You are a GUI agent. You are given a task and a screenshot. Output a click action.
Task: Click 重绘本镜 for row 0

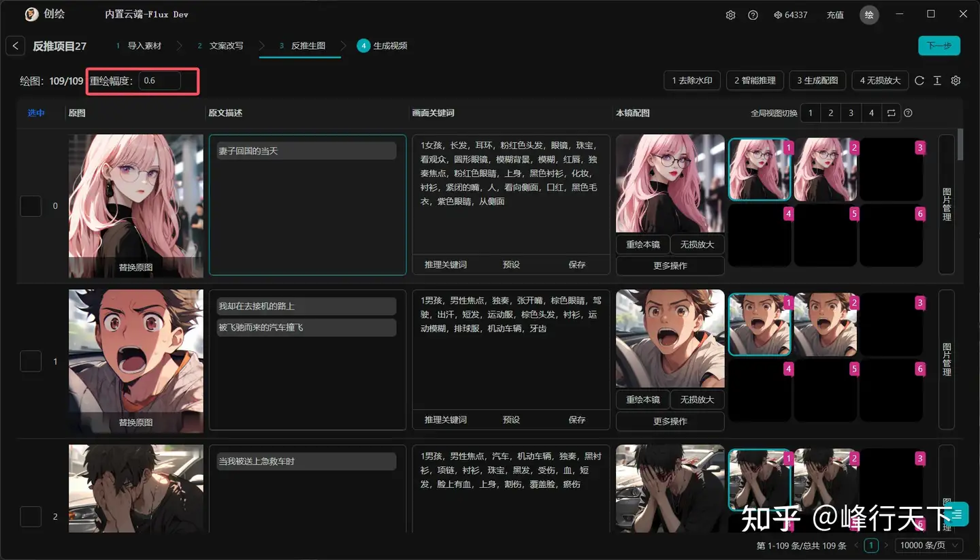643,244
